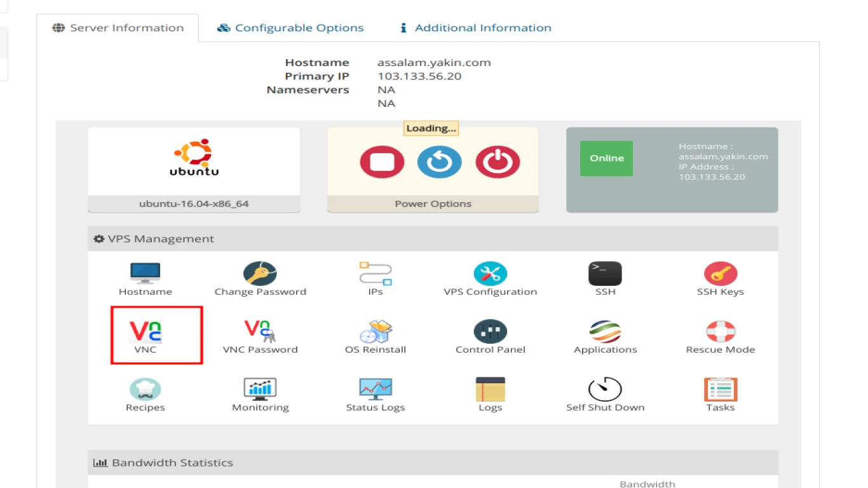Click the red Power Off button
868x488 pixels.
coord(498,162)
